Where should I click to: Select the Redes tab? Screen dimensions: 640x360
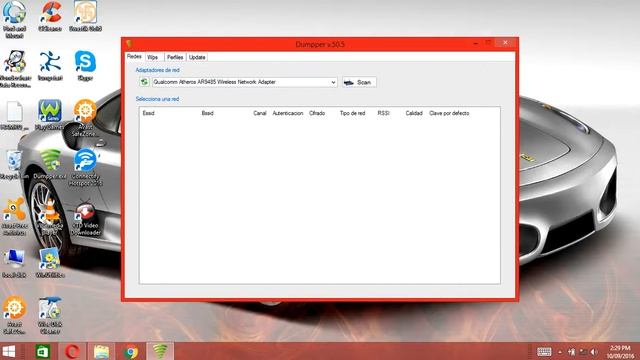click(134, 57)
